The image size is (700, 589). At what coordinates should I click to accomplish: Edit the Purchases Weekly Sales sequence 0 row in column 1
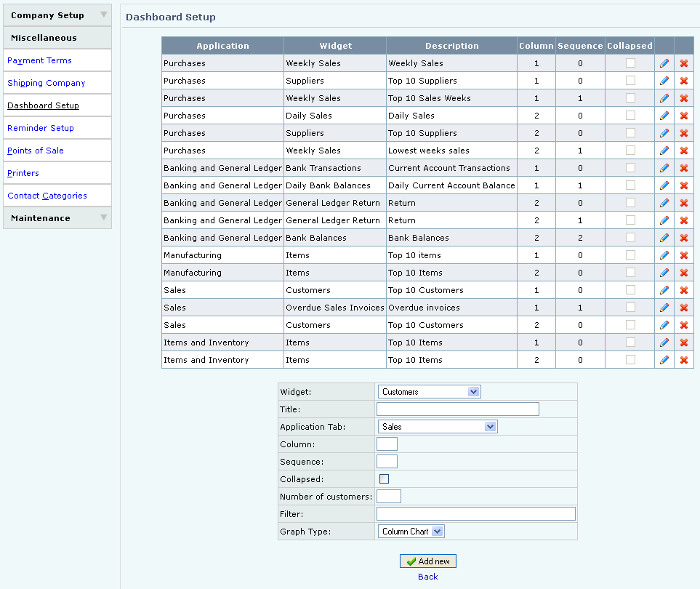(x=664, y=63)
